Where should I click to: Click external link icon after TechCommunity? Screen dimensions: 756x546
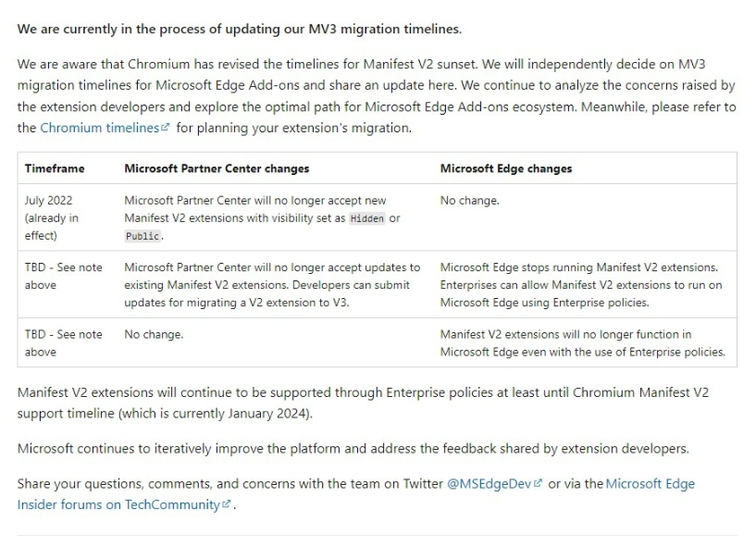point(226,504)
